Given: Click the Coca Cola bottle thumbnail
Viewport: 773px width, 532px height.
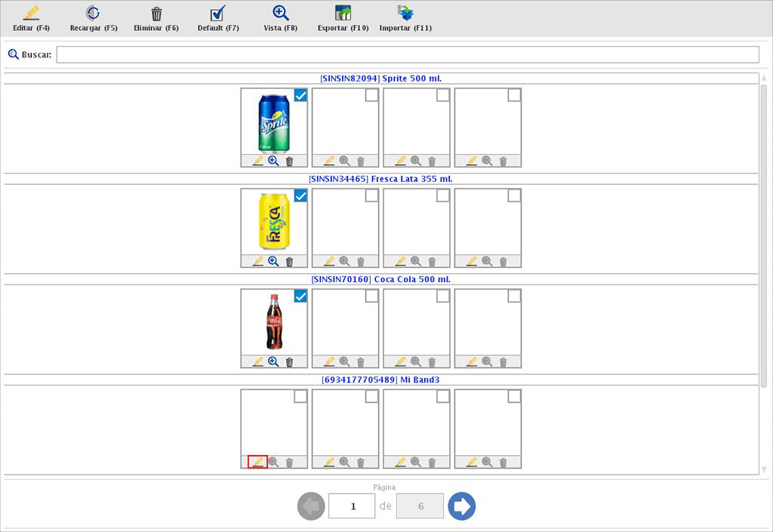Looking at the screenshot, I should tap(273, 321).
